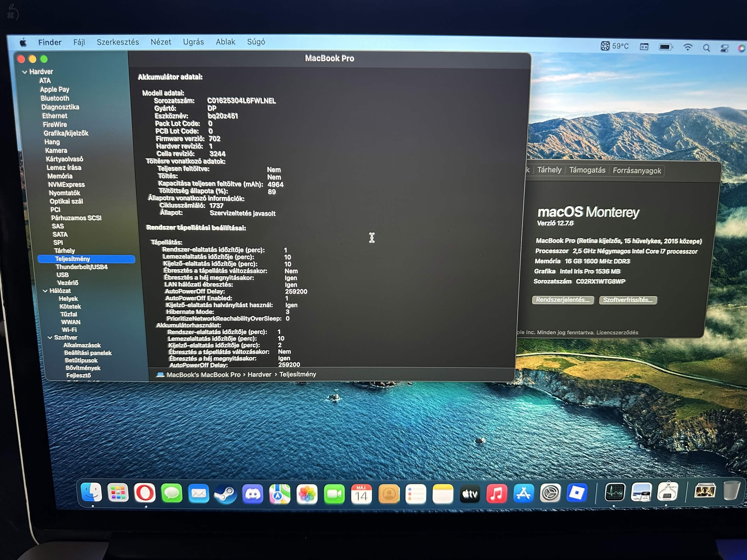Collapse the Hardver section chevron
The width and height of the screenshot is (747, 560).
pyautogui.click(x=25, y=72)
